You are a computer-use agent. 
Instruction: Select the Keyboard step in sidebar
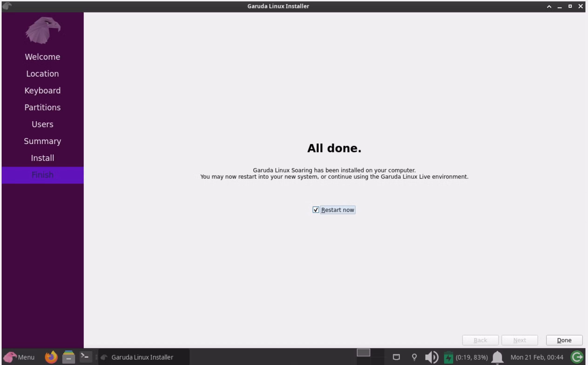[x=43, y=90]
